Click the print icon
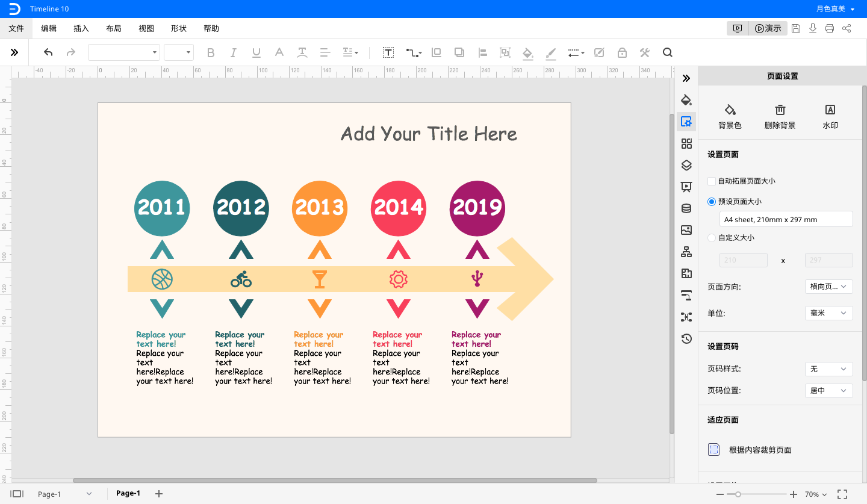This screenshot has height=504, width=867. coord(830,28)
